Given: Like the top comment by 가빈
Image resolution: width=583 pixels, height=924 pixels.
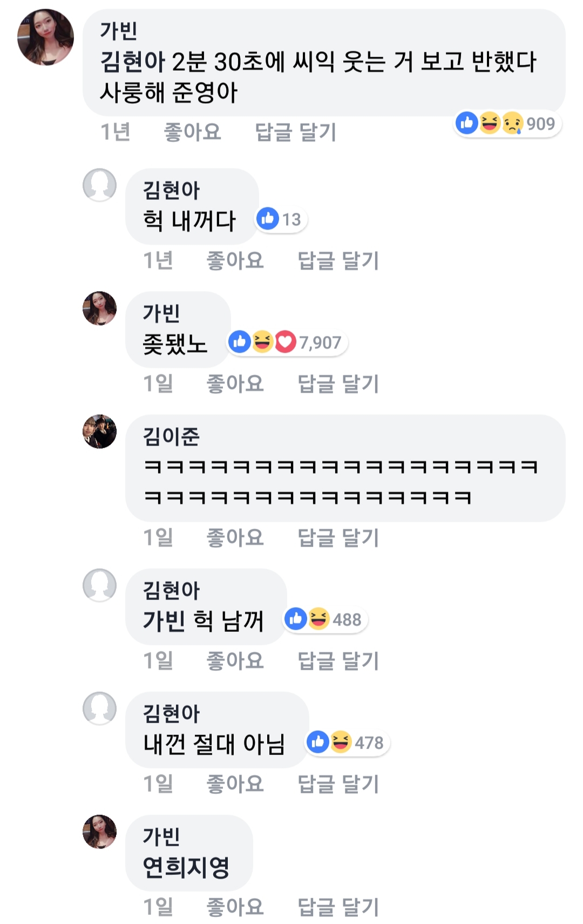Looking at the screenshot, I should (x=192, y=132).
